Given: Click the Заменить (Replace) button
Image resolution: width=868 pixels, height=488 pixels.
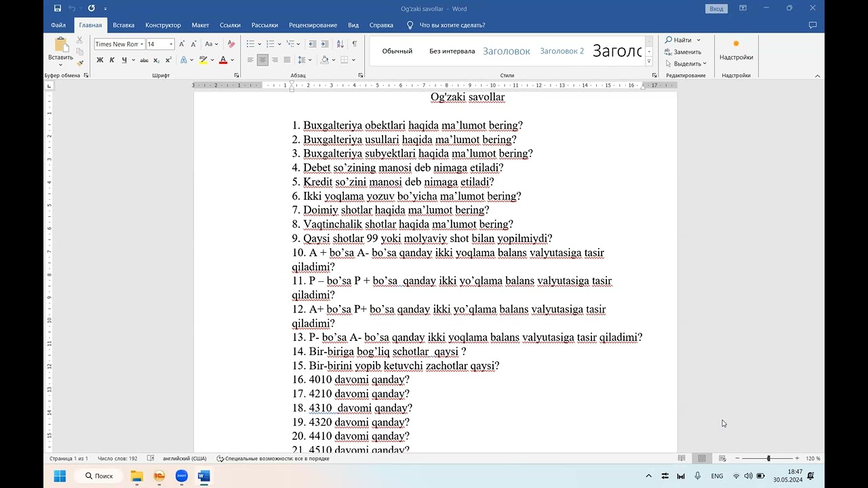Looking at the screenshot, I should (683, 52).
